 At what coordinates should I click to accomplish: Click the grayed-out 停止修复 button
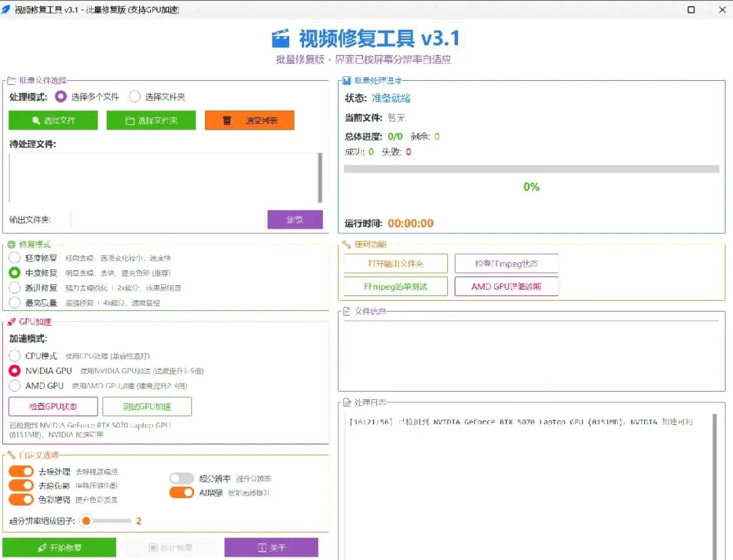(170, 547)
